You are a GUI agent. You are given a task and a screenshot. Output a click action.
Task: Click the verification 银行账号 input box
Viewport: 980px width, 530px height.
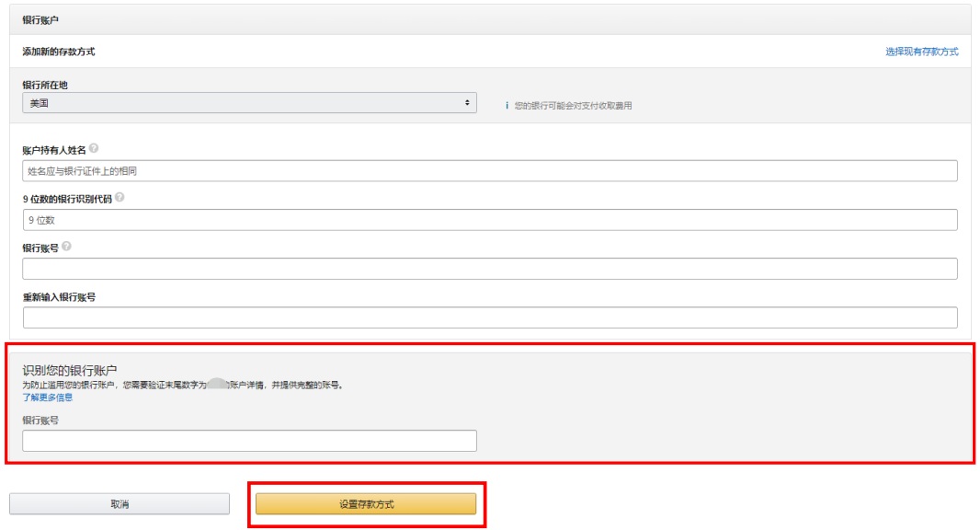pyautogui.click(x=248, y=440)
